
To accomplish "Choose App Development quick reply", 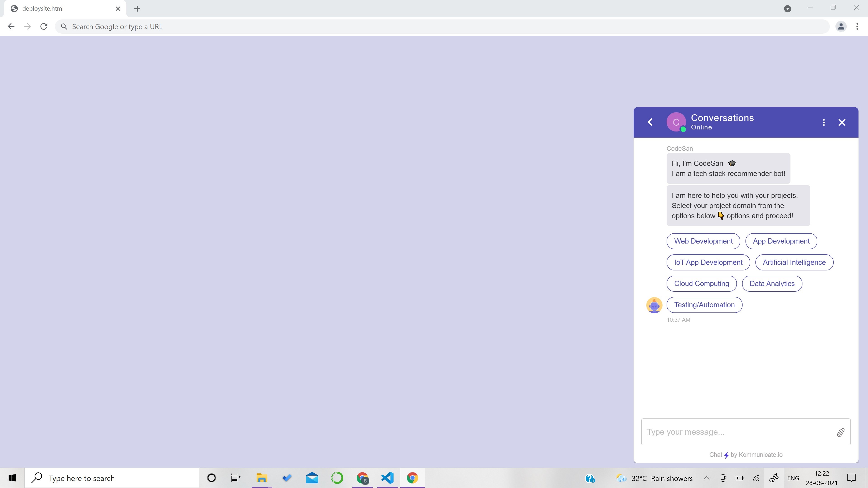I will coord(781,241).
